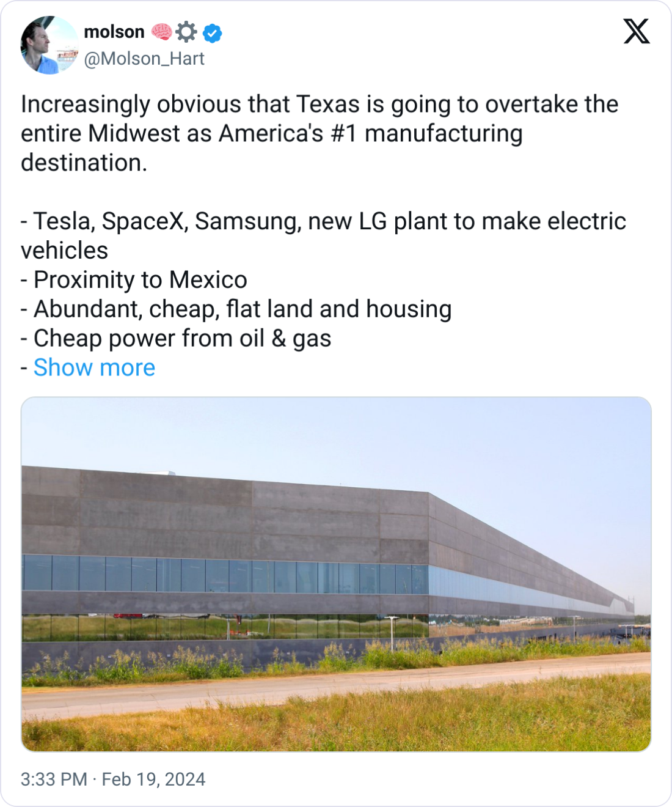Click the X logo
Image resolution: width=672 pixels, height=807 pixels.
point(637,32)
